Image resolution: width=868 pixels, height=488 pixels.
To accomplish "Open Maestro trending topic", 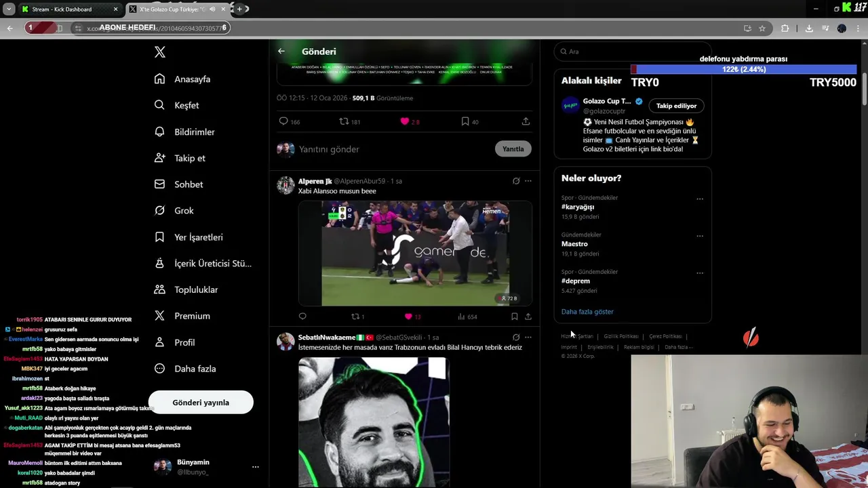I will pos(574,244).
